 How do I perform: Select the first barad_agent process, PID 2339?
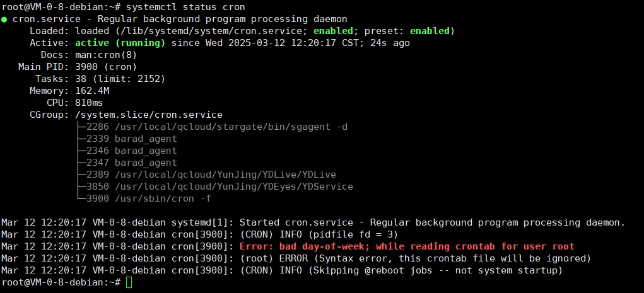[x=132, y=139]
